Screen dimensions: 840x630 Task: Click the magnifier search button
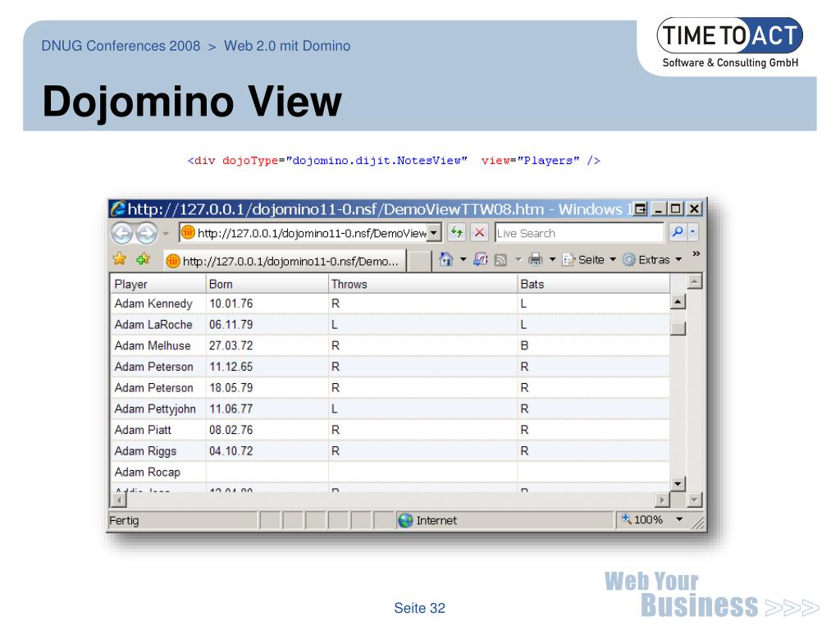click(677, 232)
